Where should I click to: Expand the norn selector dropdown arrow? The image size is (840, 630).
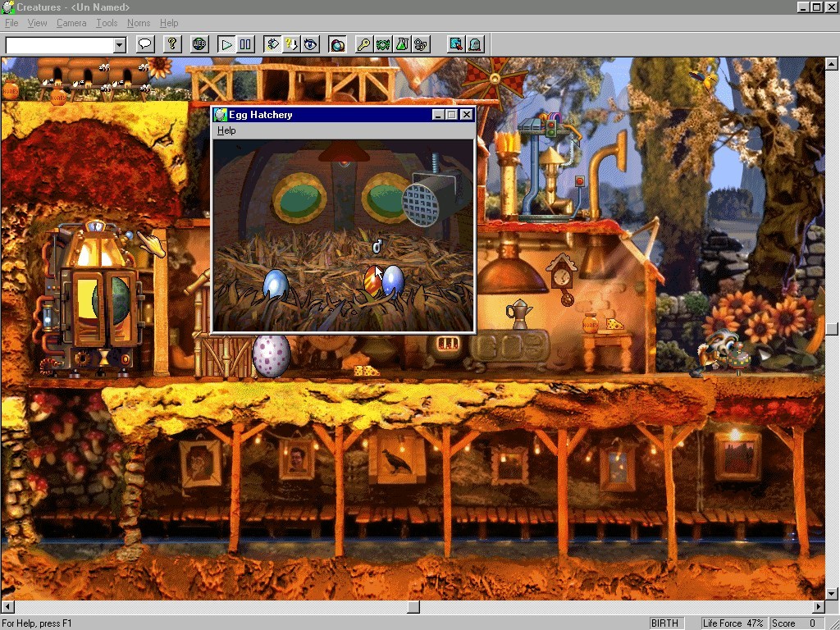[120, 45]
